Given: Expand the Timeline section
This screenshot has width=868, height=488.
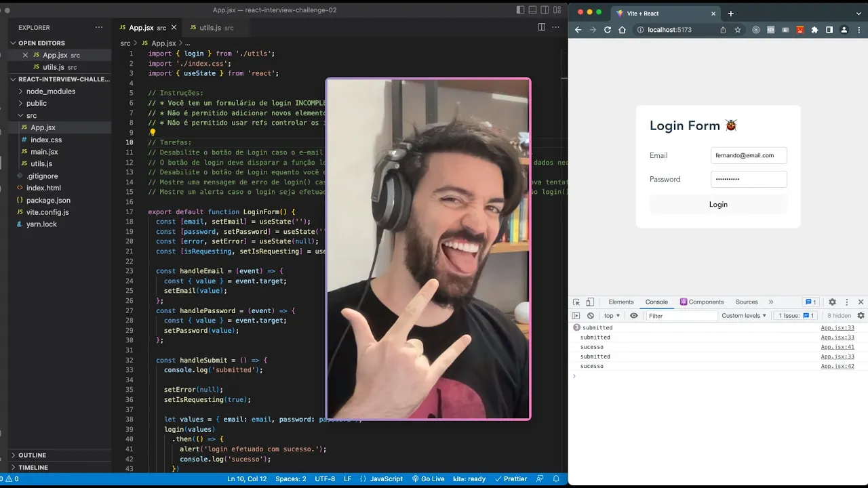Looking at the screenshot, I should [x=60, y=468].
